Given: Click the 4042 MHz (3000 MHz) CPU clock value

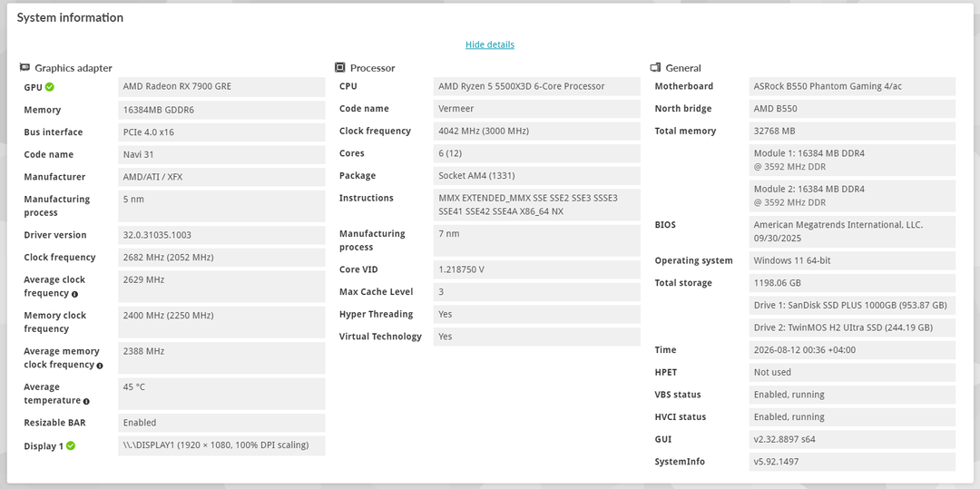Looking at the screenshot, I should click(x=537, y=132).
